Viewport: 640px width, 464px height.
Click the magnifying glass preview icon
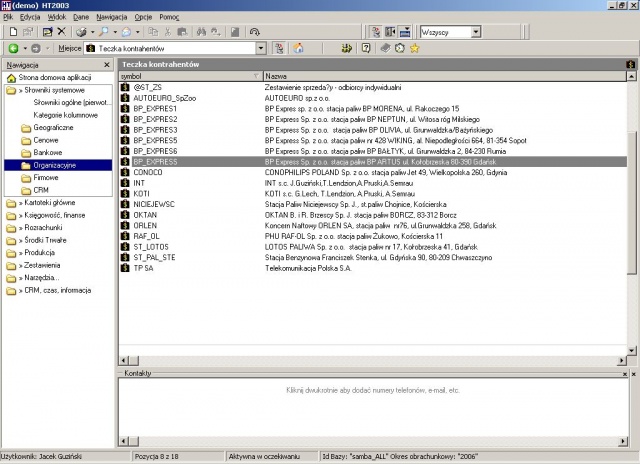pyautogui.click(x=104, y=32)
